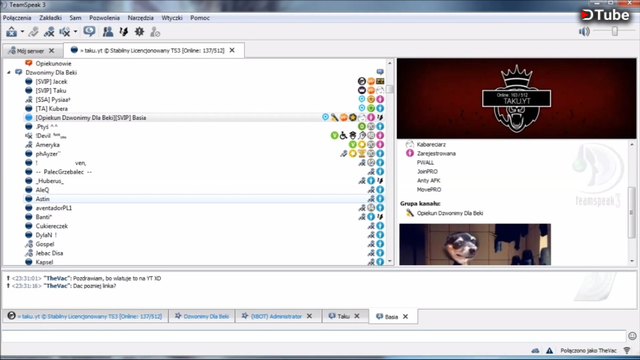Toggle subscribe to all channels chat-bubble icon

[x=89, y=31]
